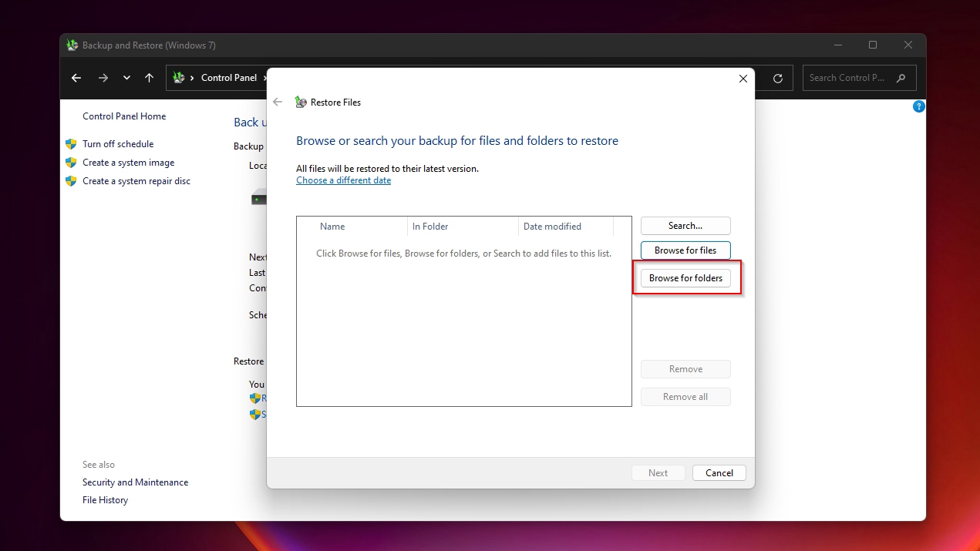Click the backup drive icon
Viewport: 980px width, 551px height.
pyautogui.click(x=259, y=197)
